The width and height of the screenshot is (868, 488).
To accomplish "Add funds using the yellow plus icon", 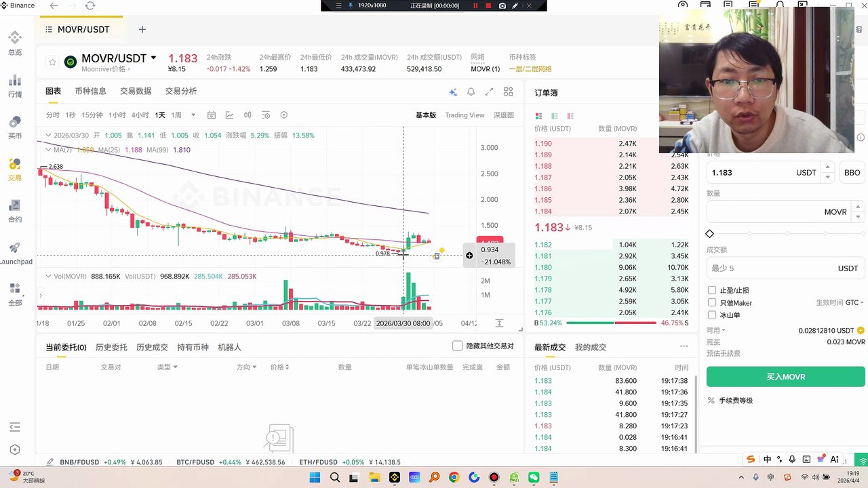I will (861, 331).
